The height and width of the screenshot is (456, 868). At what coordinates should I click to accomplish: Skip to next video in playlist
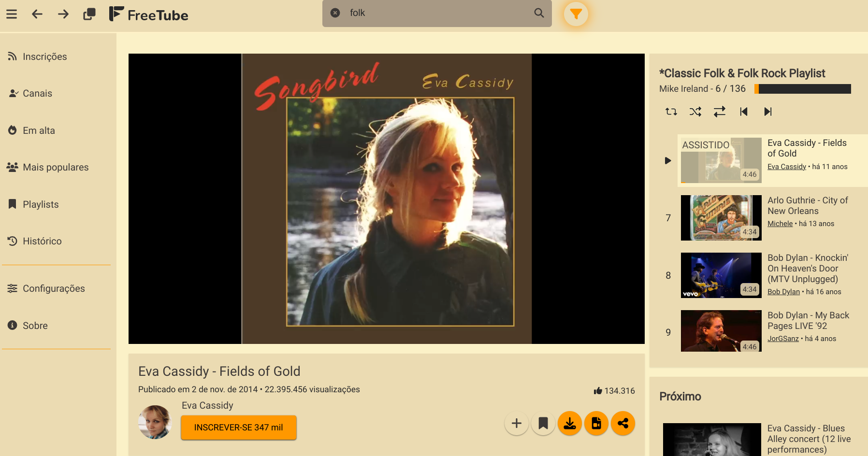click(x=767, y=112)
